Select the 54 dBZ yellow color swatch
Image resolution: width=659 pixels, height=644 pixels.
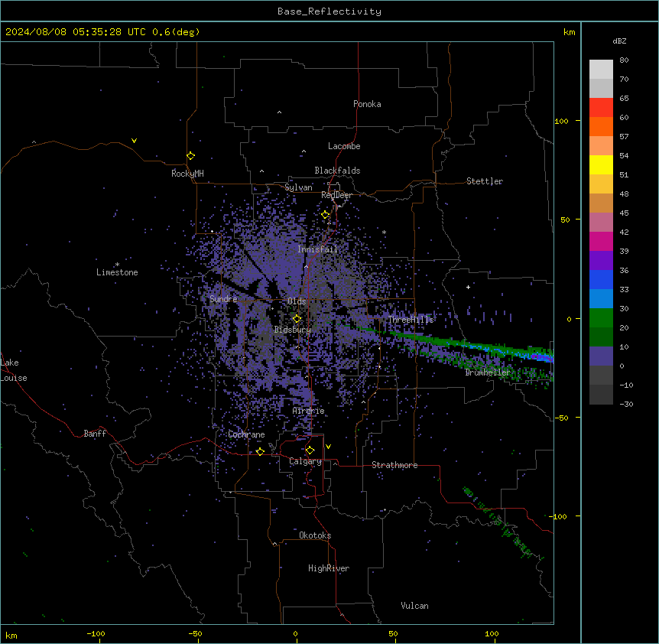coord(601,164)
